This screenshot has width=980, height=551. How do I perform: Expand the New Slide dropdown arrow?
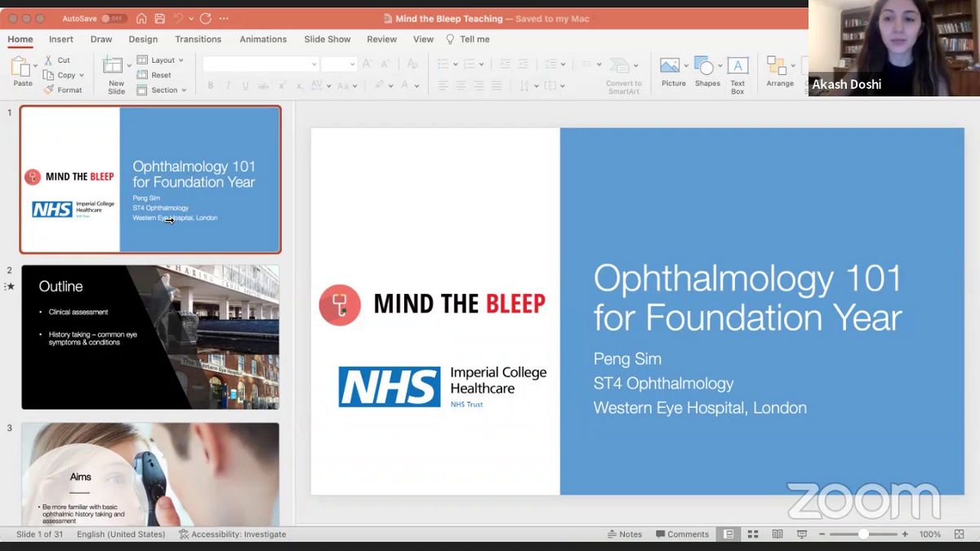pyautogui.click(x=129, y=65)
